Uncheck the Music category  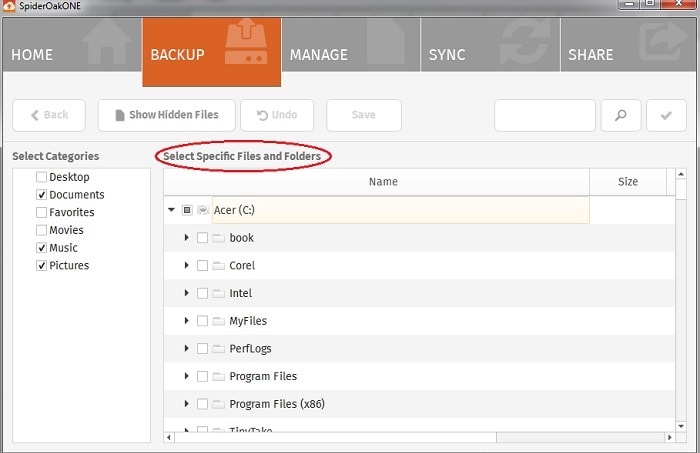point(42,248)
